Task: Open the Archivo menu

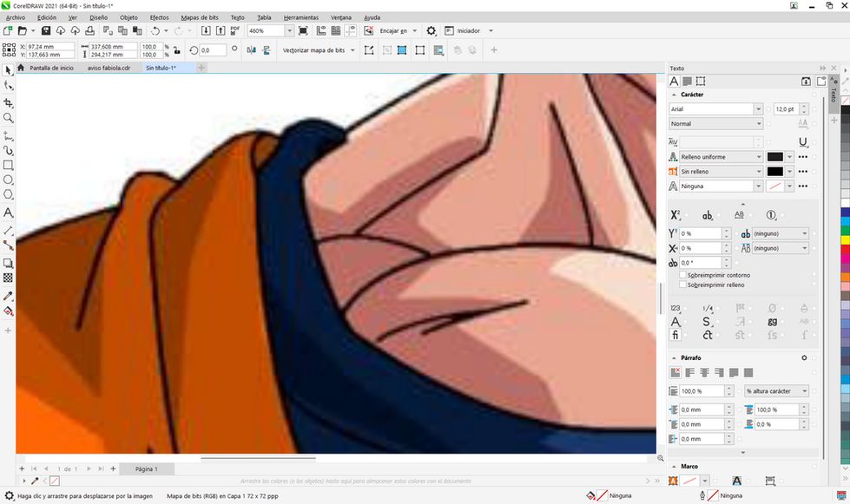Action: [x=15, y=17]
